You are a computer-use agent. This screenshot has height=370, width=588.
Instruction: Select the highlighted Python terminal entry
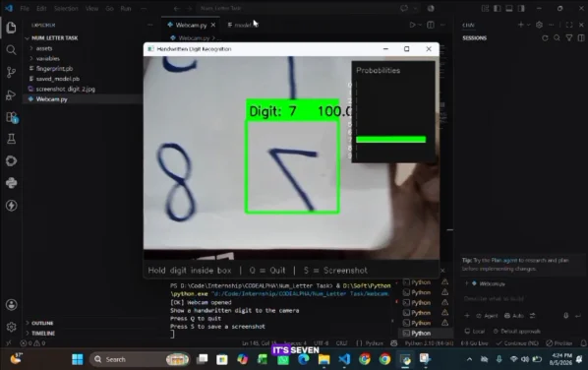click(x=426, y=333)
